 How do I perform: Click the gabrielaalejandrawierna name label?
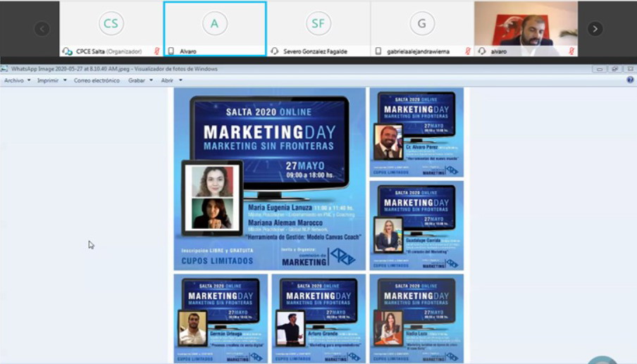pyautogui.click(x=418, y=51)
